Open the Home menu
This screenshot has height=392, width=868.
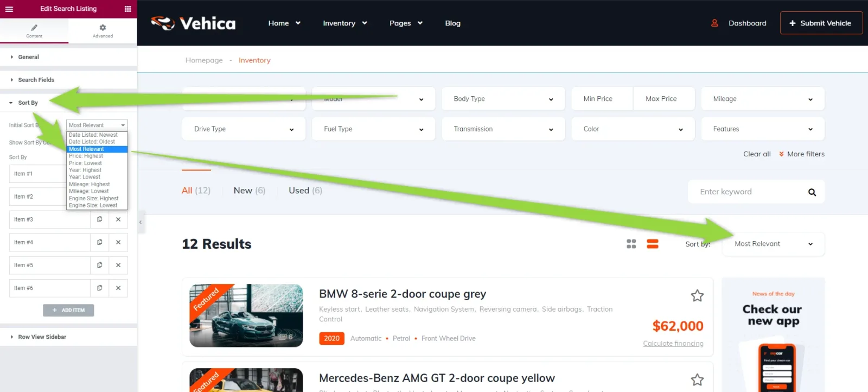[284, 23]
